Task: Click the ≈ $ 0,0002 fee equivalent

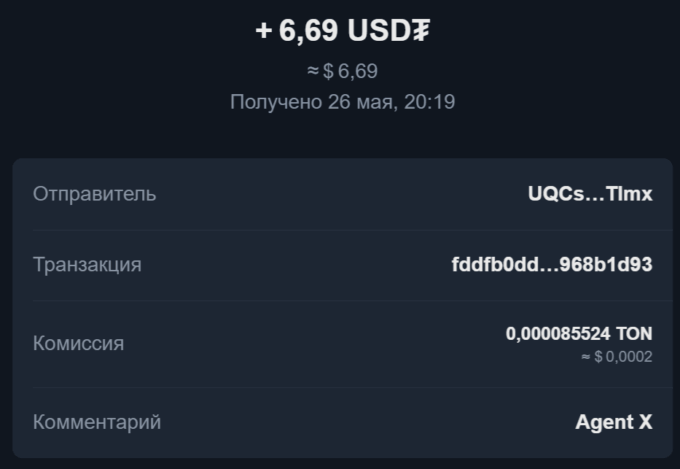Action: pos(617,357)
